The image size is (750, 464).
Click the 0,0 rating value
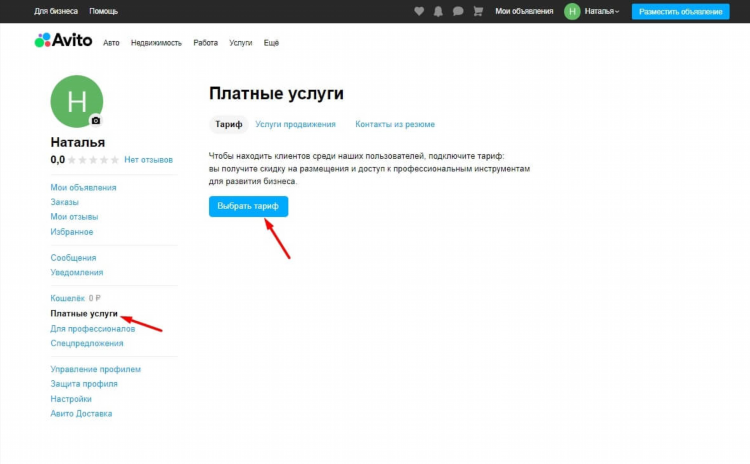57,160
